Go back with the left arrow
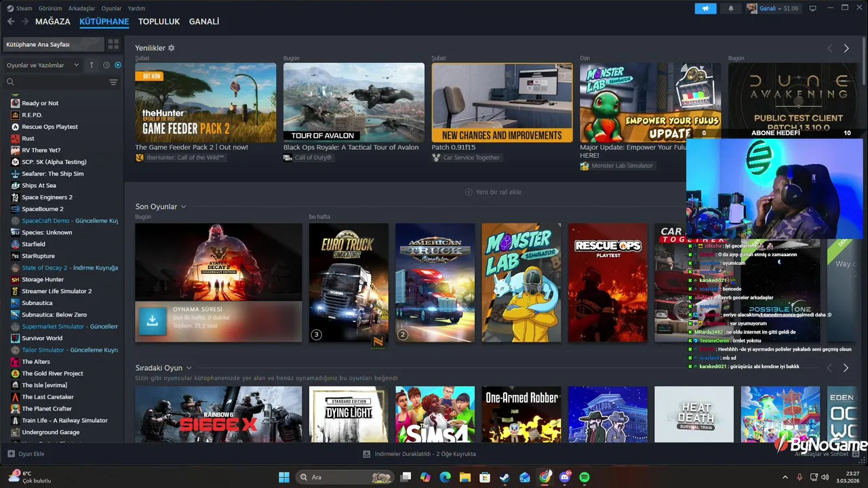This screenshot has width=868, height=488. coord(11,22)
